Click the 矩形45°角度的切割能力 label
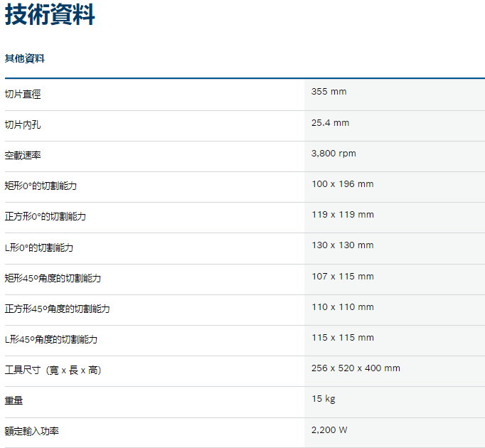This screenshot has width=485, height=448. pos(58,278)
